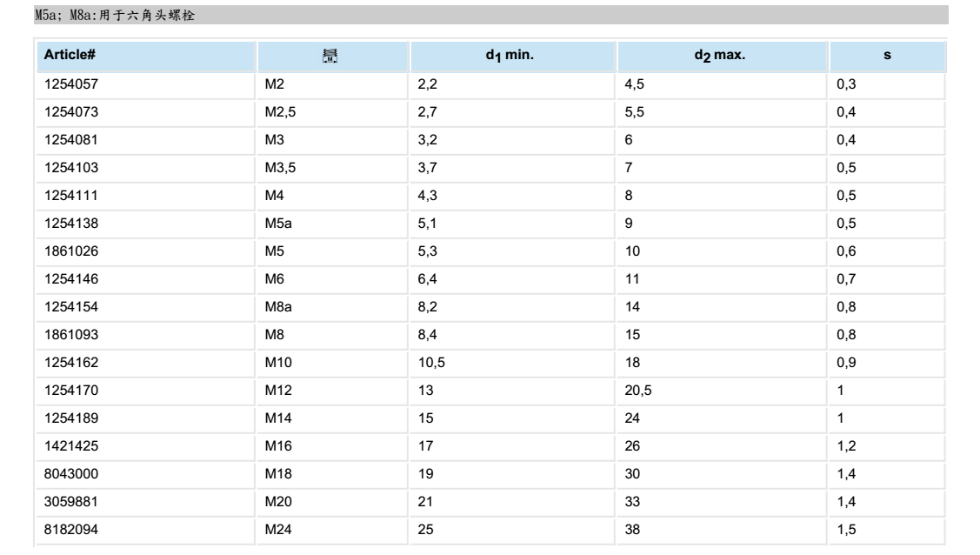Select the M3,5 thread size cell

[279, 167]
